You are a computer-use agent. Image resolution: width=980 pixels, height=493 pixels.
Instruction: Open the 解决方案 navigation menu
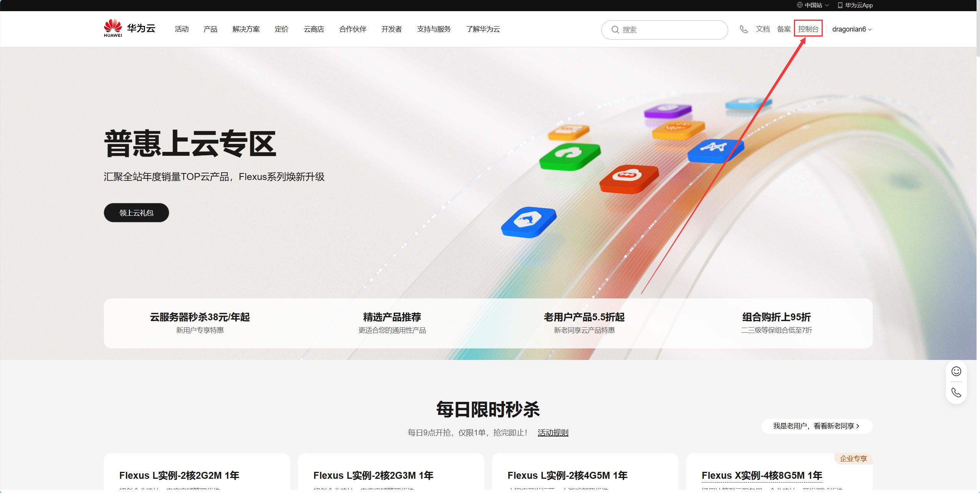click(246, 29)
